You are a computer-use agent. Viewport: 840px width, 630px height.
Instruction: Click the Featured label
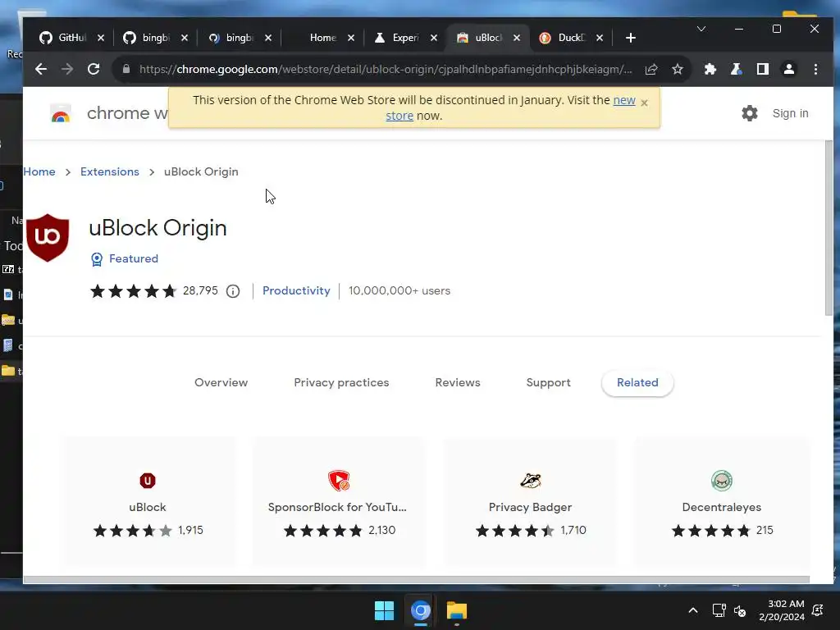tap(134, 258)
